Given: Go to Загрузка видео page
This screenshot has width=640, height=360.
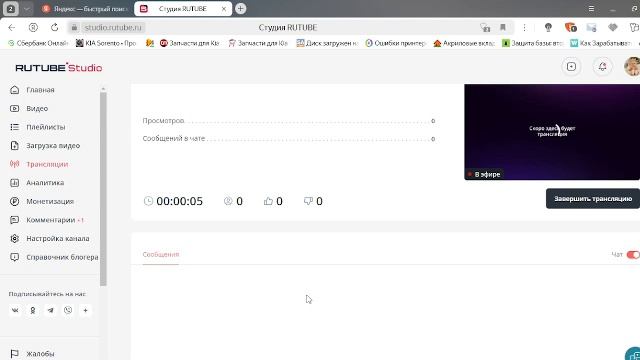Looking at the screenshot, I should pos(53,146).
